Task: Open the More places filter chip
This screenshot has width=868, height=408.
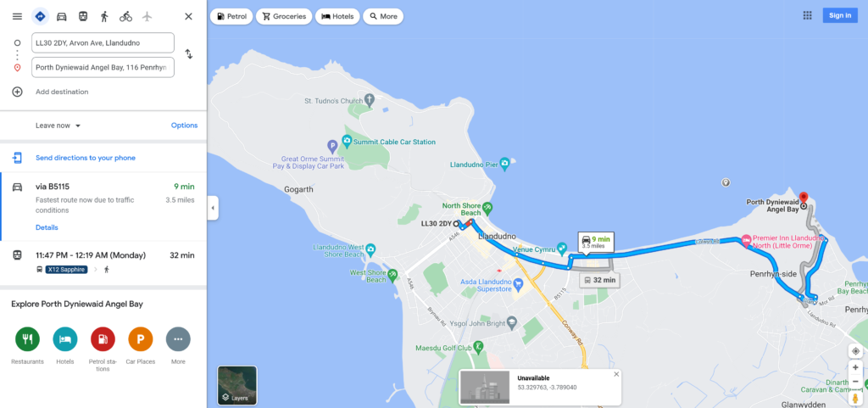Action: (383, 17)
